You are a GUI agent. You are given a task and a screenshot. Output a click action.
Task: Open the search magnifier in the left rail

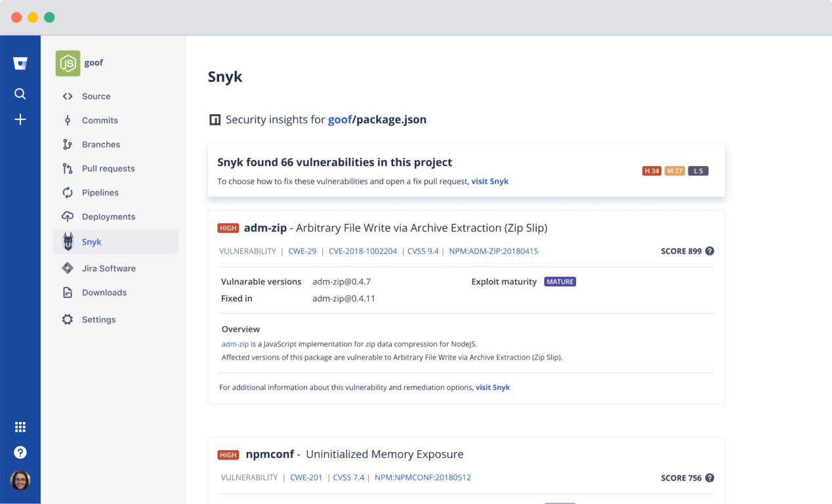tap(20, 94)
